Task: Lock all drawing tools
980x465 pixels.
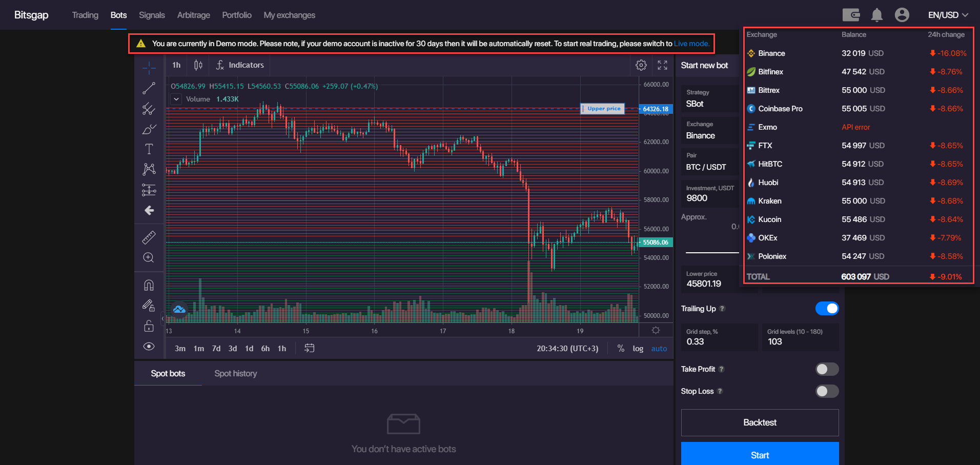Action: [149, 326]
